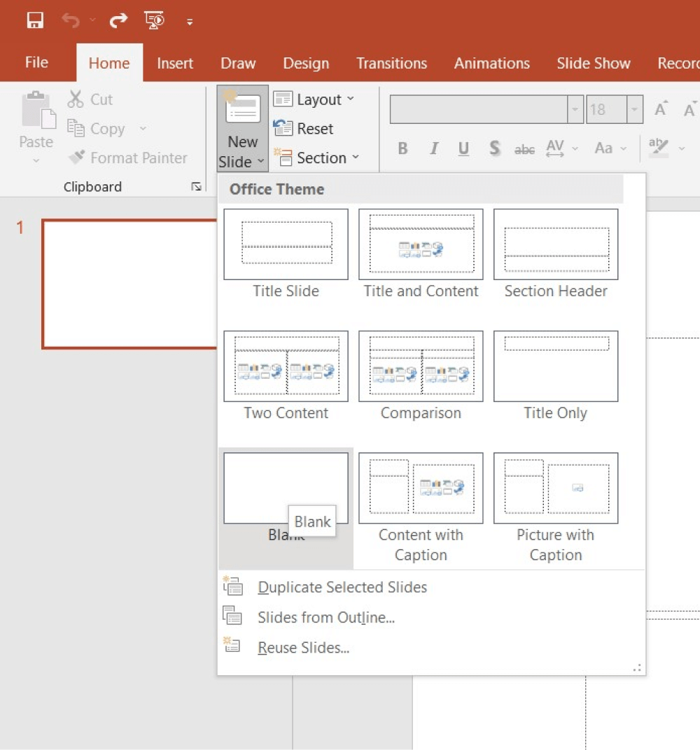Screen dimensions: 700x750
Task: Select the Format Painter icon
Action: click(77, 158)
